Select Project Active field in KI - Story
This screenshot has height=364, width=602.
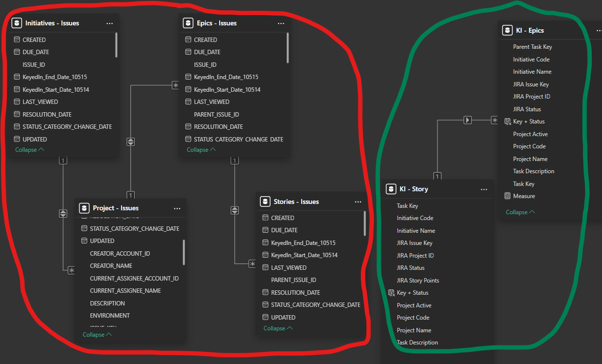414,305
